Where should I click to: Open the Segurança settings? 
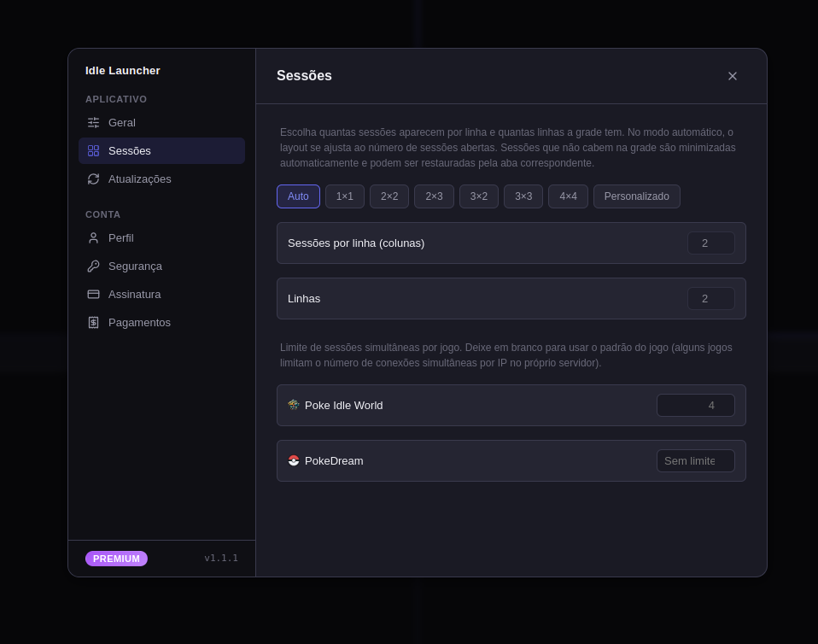coord(161,266)
